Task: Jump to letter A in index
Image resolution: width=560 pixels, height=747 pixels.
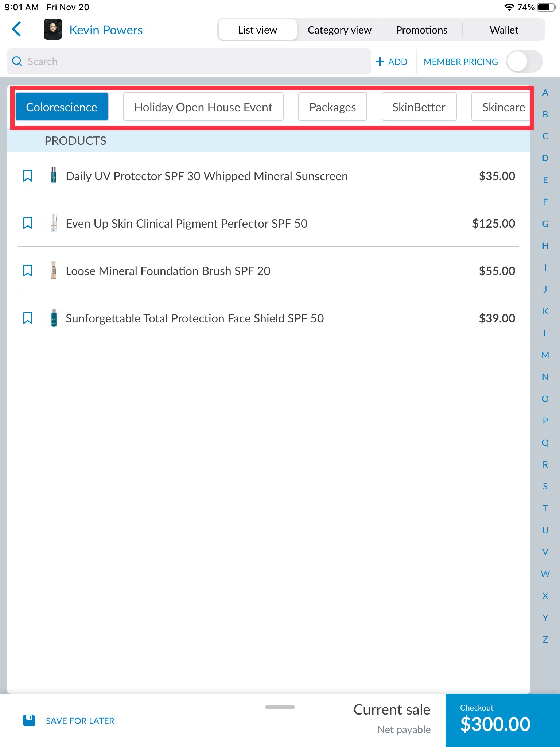Action: (x=545, y=93)
